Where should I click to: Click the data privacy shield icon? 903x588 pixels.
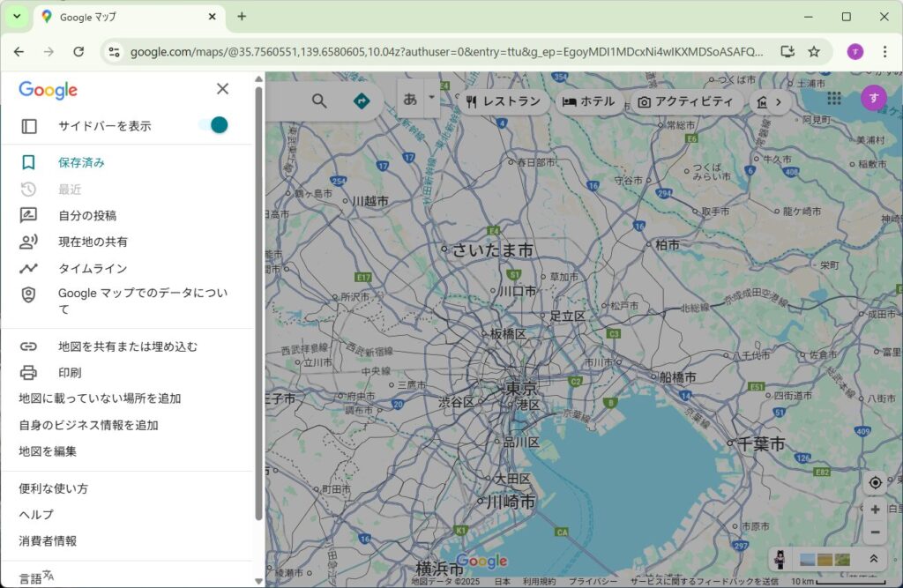coord(28,294)
